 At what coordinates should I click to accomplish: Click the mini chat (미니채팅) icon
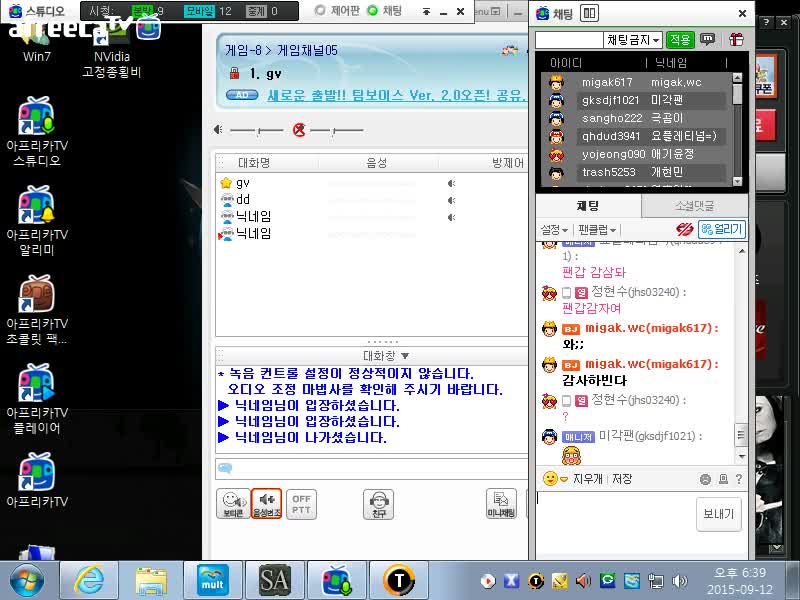(x=500, y=502)
